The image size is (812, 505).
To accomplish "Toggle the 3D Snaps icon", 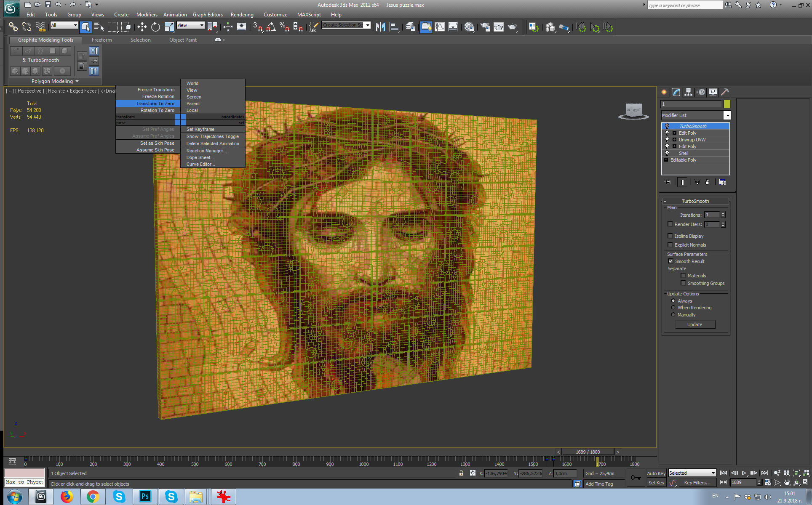I will coord(257,27).
